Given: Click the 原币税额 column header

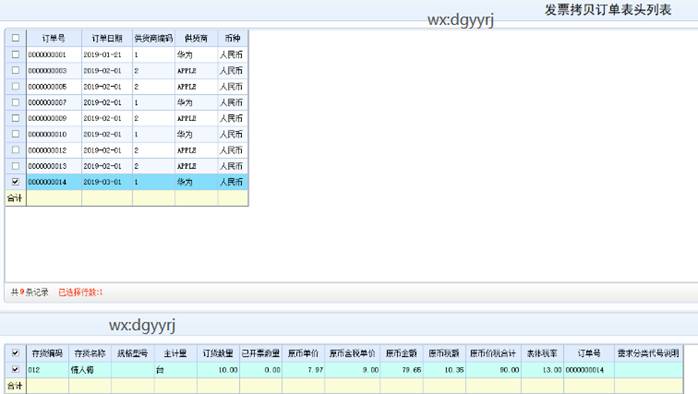Looking at the screenshot, I should [x=444, y=353].
